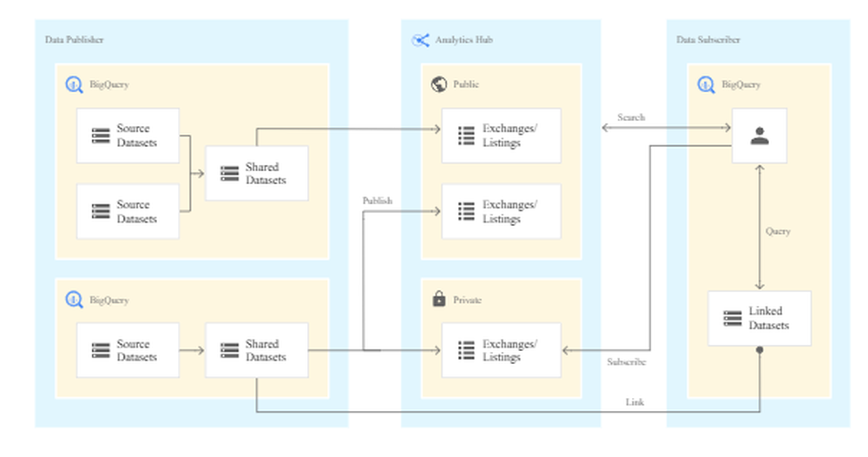Click the second Public Exchanges/Listings text
The image size is (868, 457).
click(510, 211)
